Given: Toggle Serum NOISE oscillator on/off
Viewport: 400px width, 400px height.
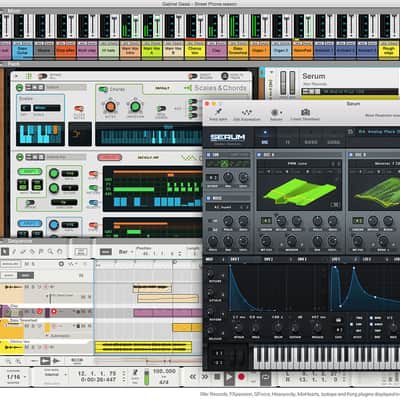Looking at the screenshot, I should click(x=209, y=198).
